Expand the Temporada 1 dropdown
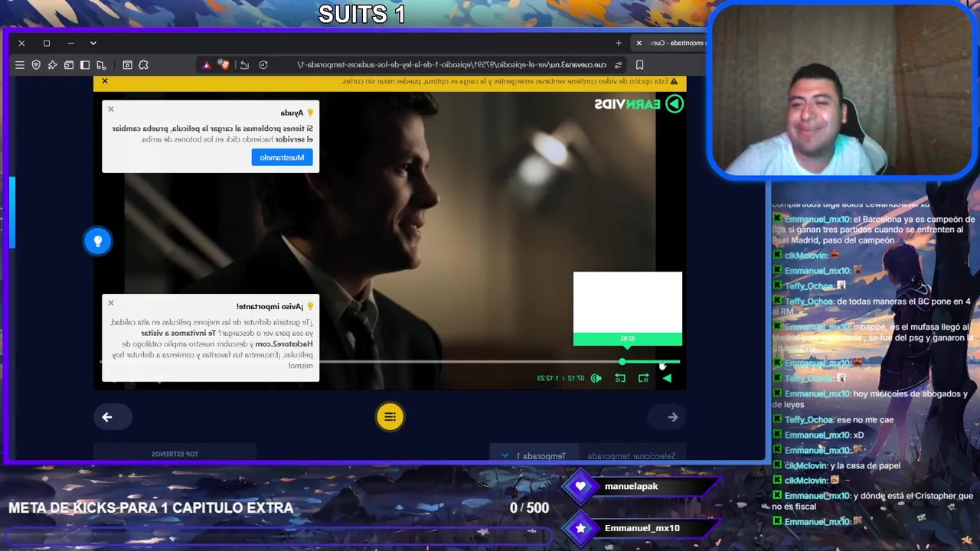 (x=534, y=456)
